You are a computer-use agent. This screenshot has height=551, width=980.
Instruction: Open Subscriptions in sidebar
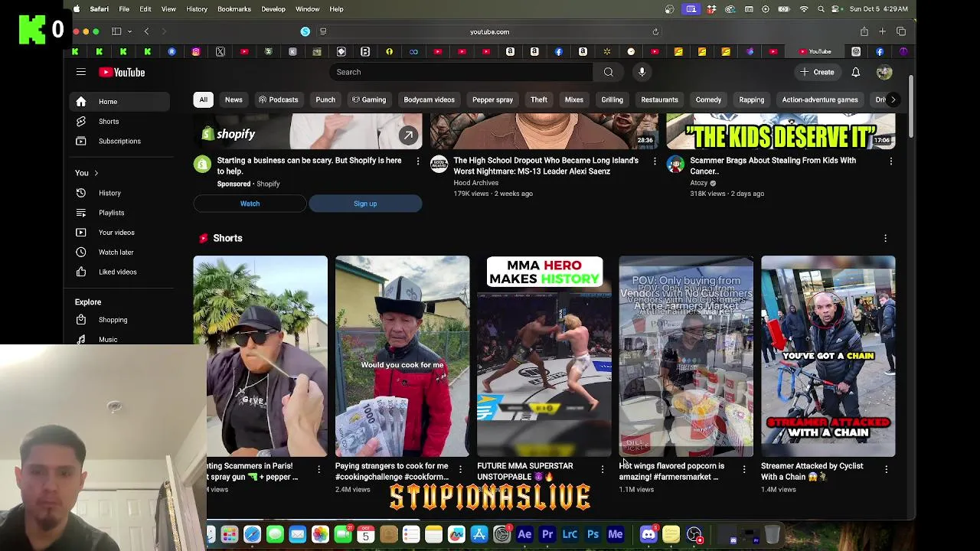point(119,141)
